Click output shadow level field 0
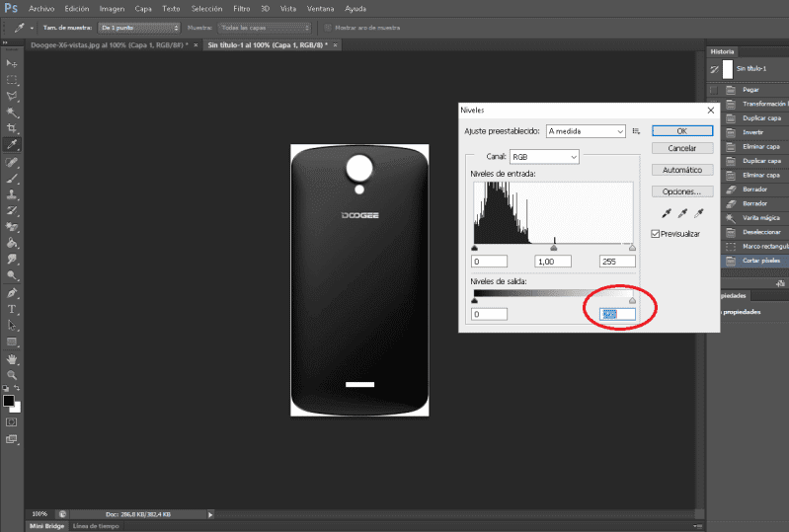The height and width of the screenshot is (532, 789). [489, 314]
